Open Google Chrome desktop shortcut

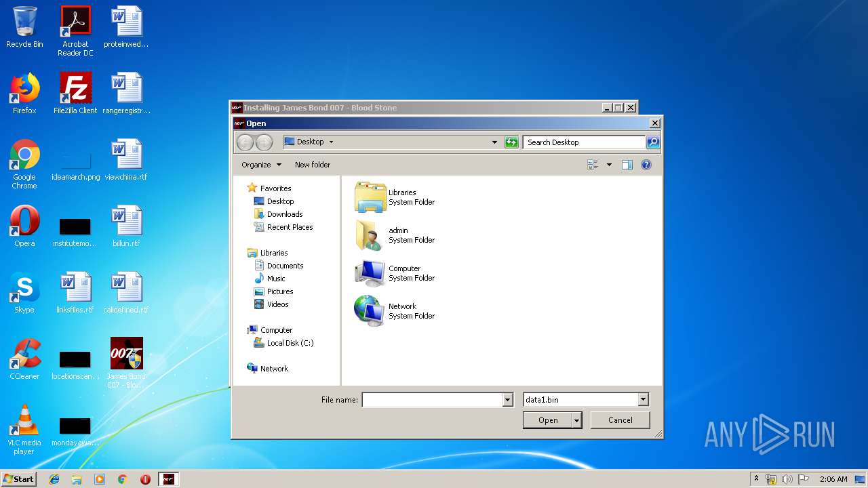(24, 164)
